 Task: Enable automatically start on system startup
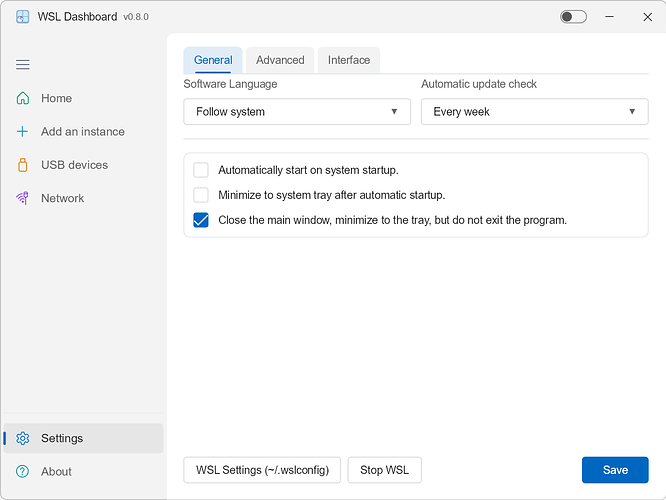(201, 170)
